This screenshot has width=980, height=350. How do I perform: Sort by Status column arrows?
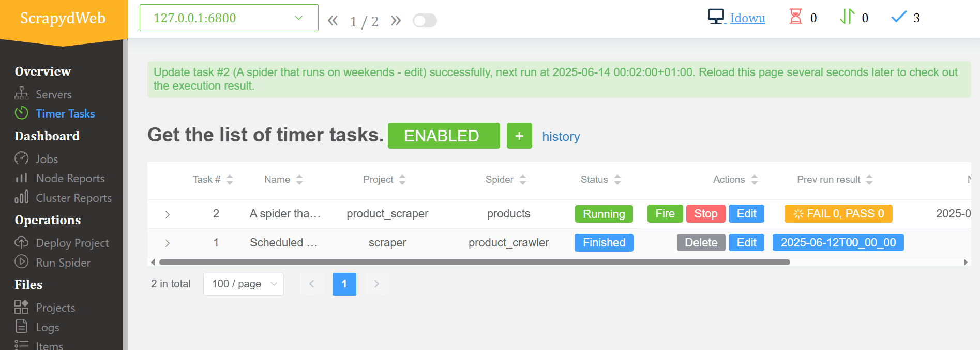tap(617, 179)
